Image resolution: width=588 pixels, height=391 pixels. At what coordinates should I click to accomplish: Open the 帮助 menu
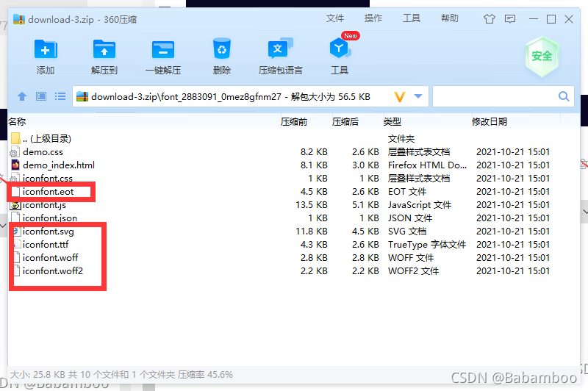[450, 18]
